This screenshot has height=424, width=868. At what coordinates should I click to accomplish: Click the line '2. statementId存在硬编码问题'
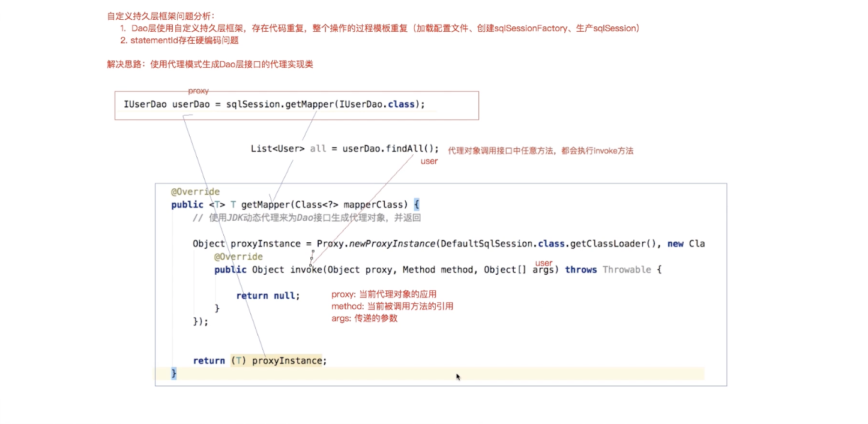pyautogui.click(x=179, y=41)
